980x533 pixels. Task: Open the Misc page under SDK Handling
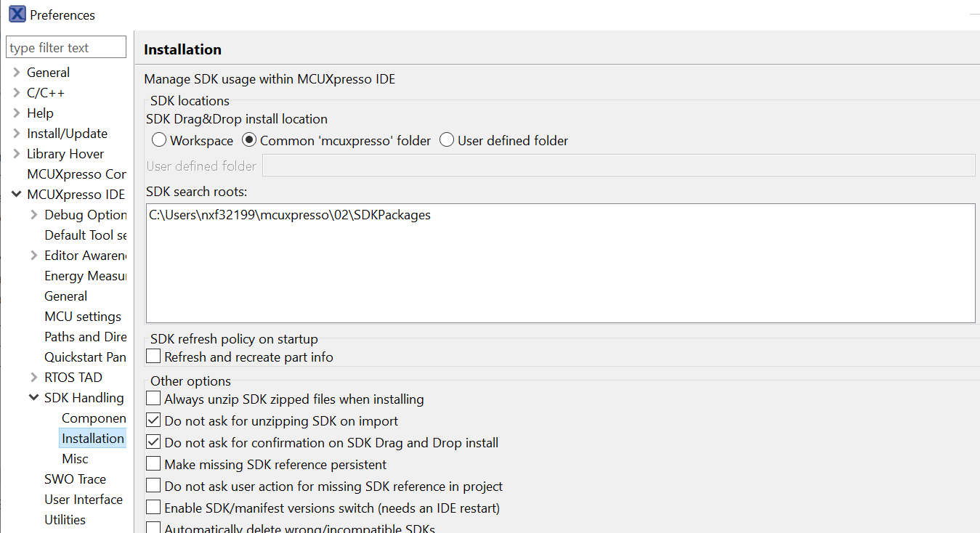[74, 458]
